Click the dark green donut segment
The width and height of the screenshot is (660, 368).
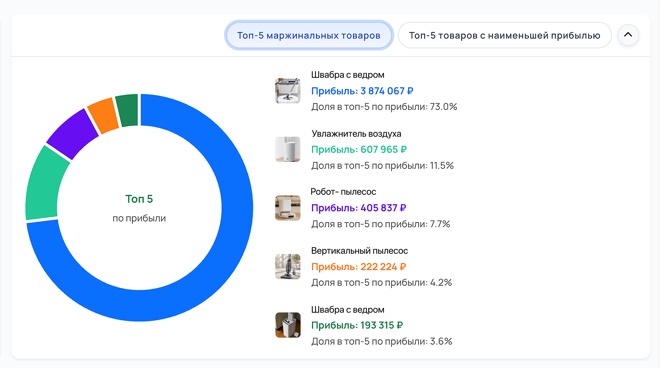point(127,110)
